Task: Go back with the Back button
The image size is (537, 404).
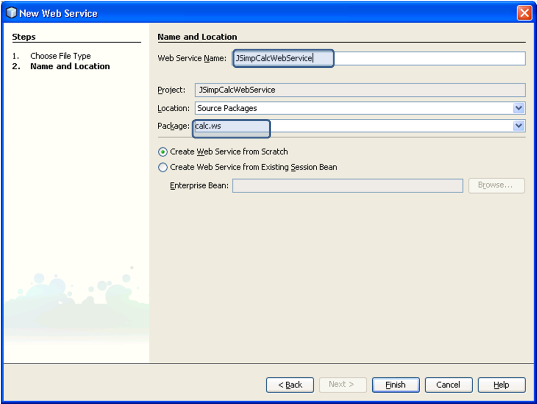Action: pos(290,385)
